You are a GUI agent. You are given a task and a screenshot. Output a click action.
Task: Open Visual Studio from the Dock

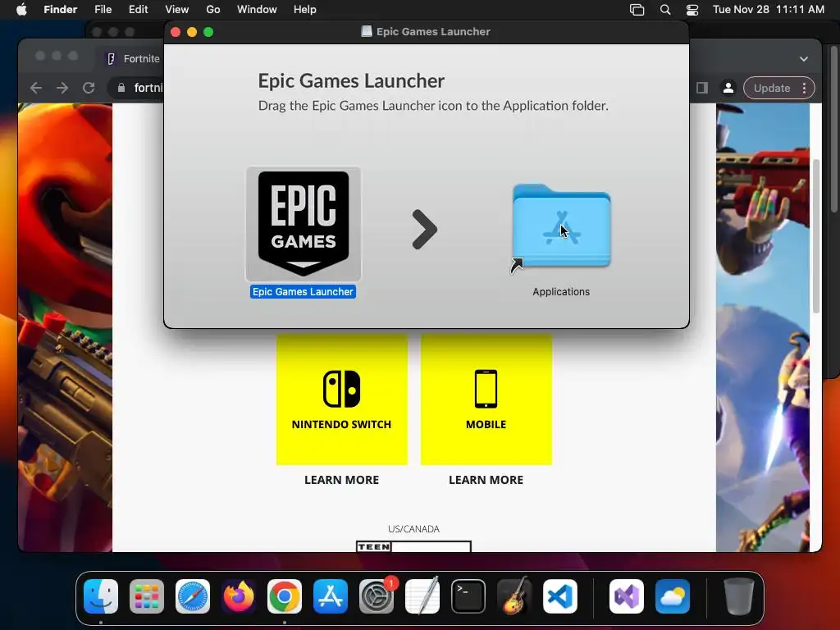(x=626, y=596)
